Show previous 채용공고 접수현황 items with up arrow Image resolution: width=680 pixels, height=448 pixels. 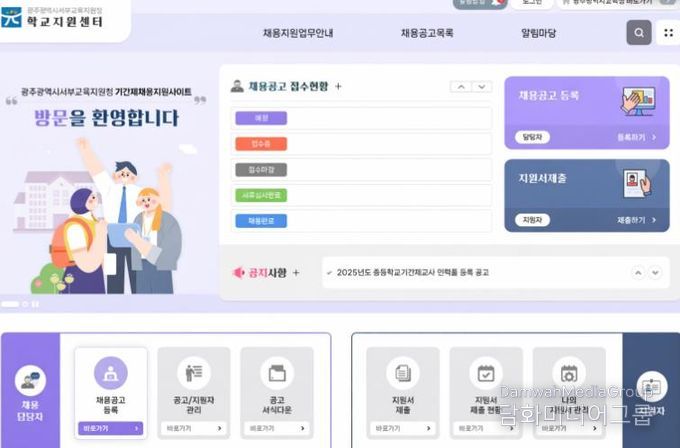[x=461, y=87]
